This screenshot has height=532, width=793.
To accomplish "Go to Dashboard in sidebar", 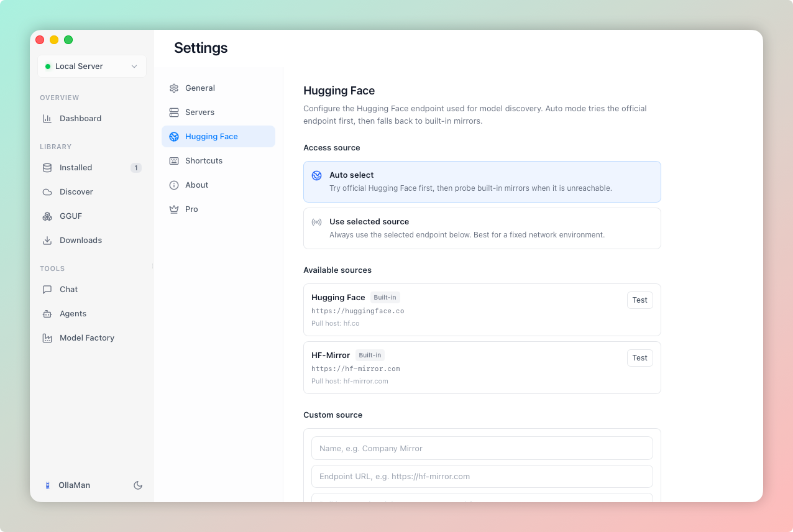I will pos(92,119).
